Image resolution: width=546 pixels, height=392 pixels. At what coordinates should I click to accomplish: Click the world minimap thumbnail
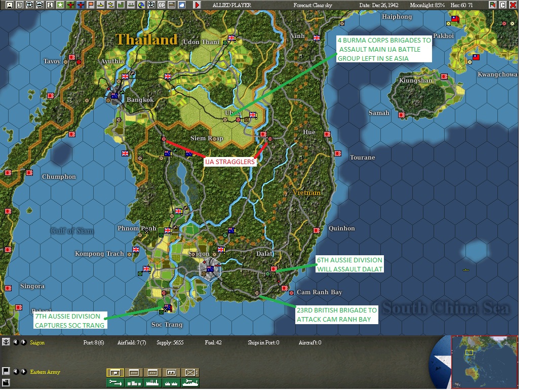[x=484, y=362]
